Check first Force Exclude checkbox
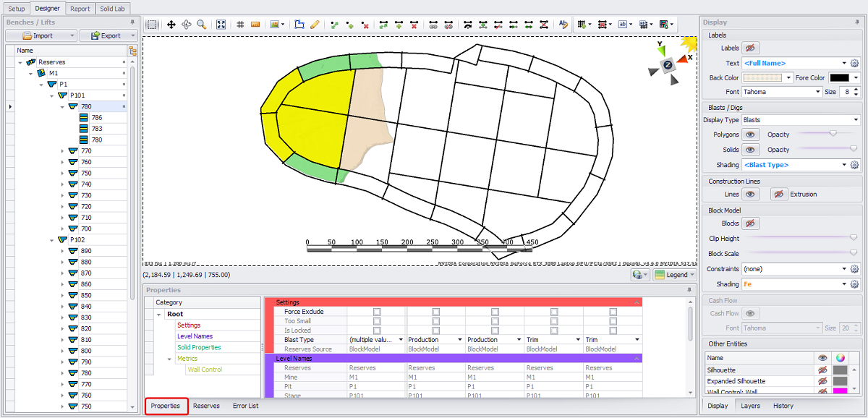868x418 pixels. [376, 312]
